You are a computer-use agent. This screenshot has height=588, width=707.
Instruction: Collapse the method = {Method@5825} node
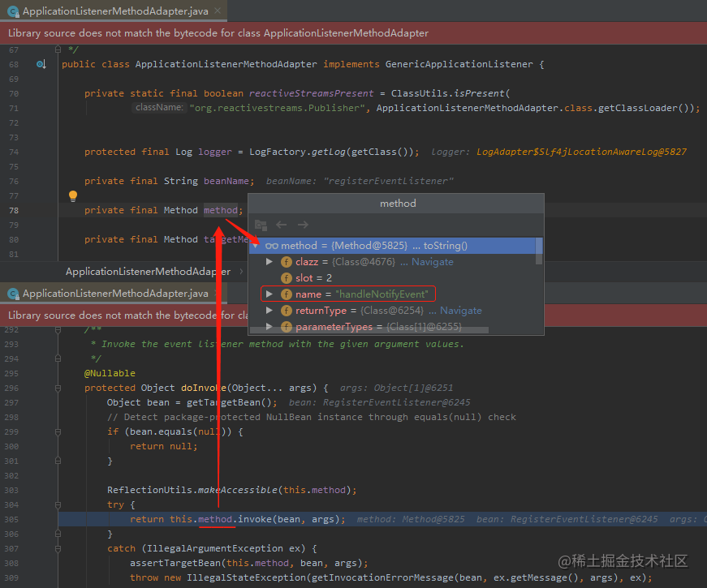(256, 246)
